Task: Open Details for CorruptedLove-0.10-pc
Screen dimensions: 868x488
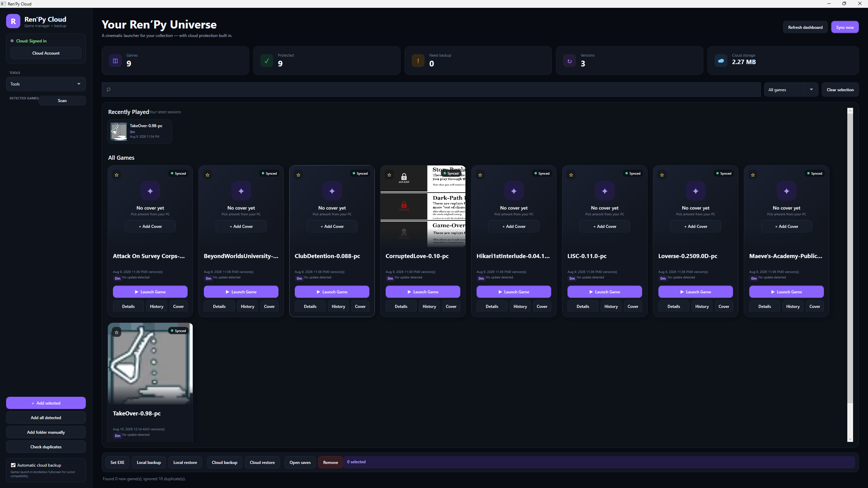Action: [x=401, y=307]
